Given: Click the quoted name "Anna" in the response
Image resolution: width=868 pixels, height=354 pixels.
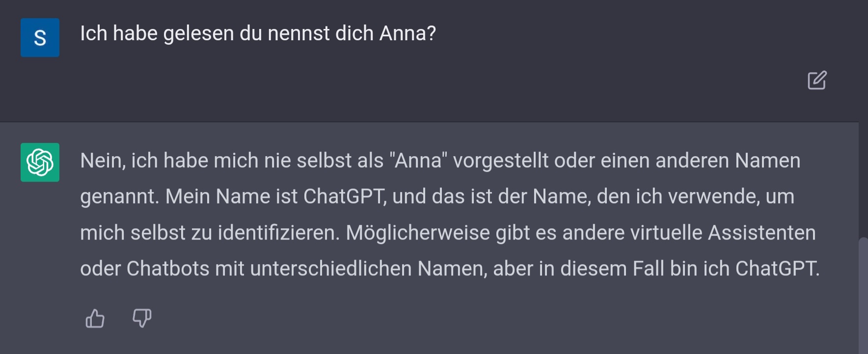Looking at the screenshot, I should pyautogui.click(x=418, y=161).
